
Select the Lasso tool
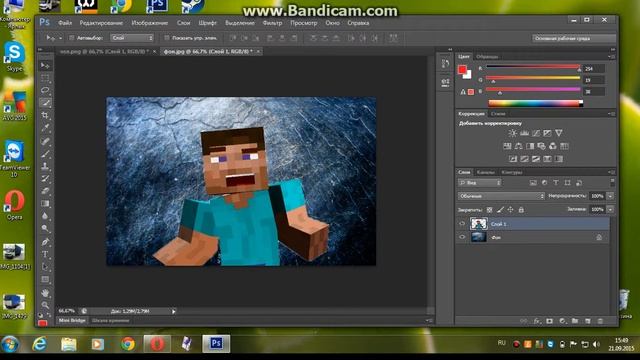point(45,90)
